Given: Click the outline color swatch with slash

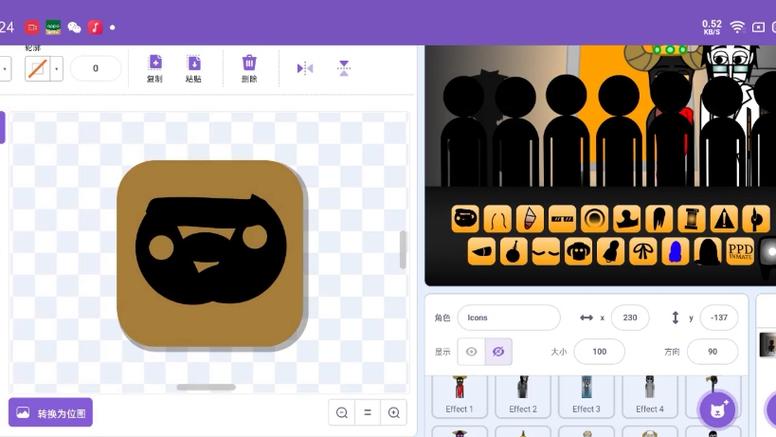Looking at the screenshot, I should [x=38, y=68].
